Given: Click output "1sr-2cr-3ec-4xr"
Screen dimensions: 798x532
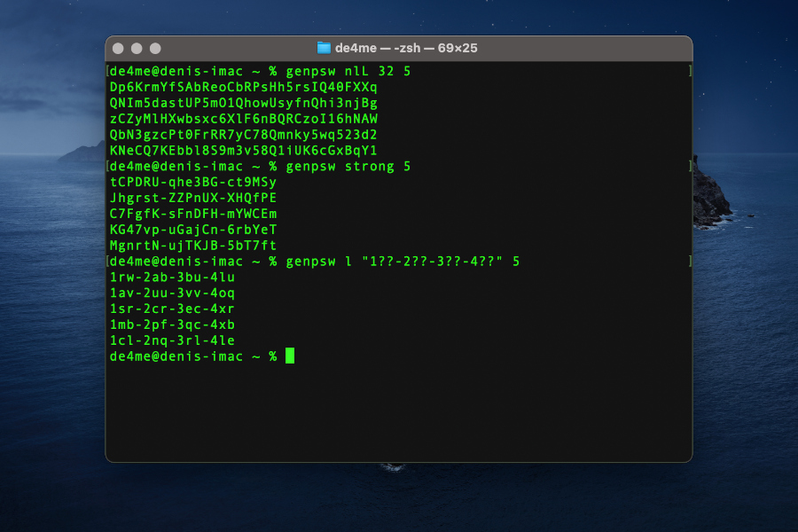Looking at the screenshot, I should [x=173, y=309].
